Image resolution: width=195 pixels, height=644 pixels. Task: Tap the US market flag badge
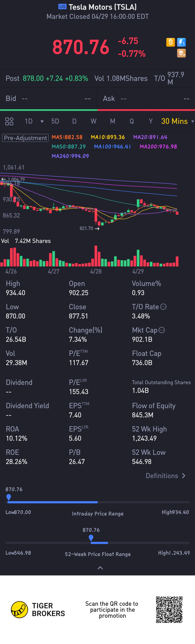tap(62, 7)
